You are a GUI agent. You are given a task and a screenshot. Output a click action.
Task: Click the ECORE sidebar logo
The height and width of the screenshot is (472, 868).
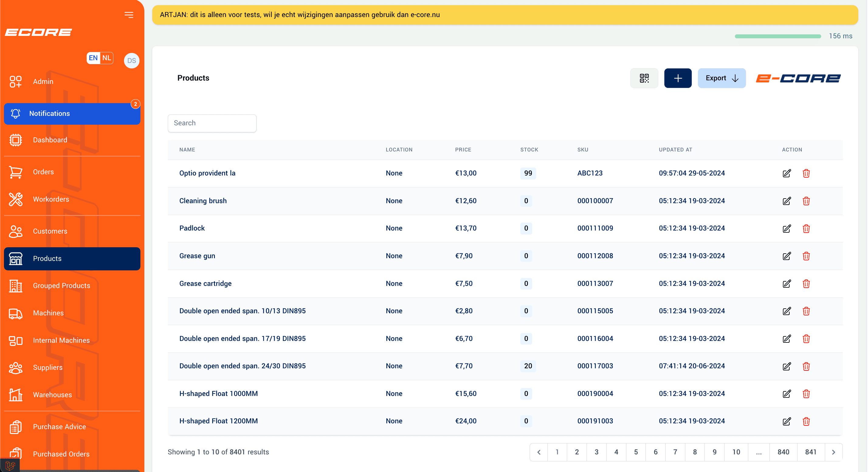38,32
